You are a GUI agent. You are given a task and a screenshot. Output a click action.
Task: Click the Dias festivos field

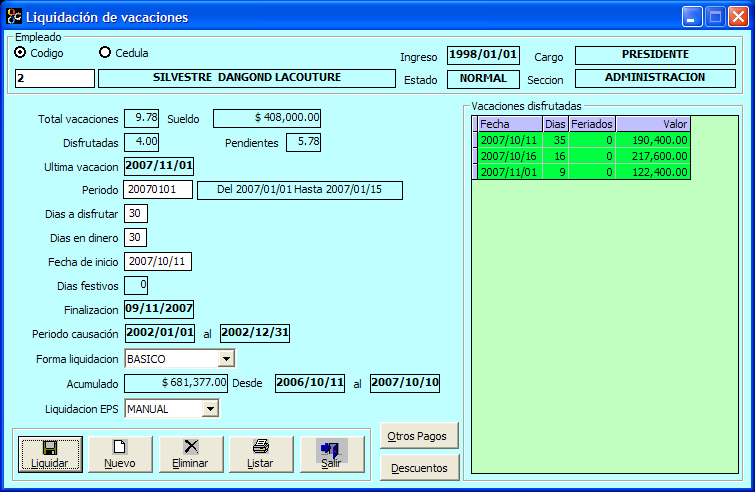click(136, 285)
